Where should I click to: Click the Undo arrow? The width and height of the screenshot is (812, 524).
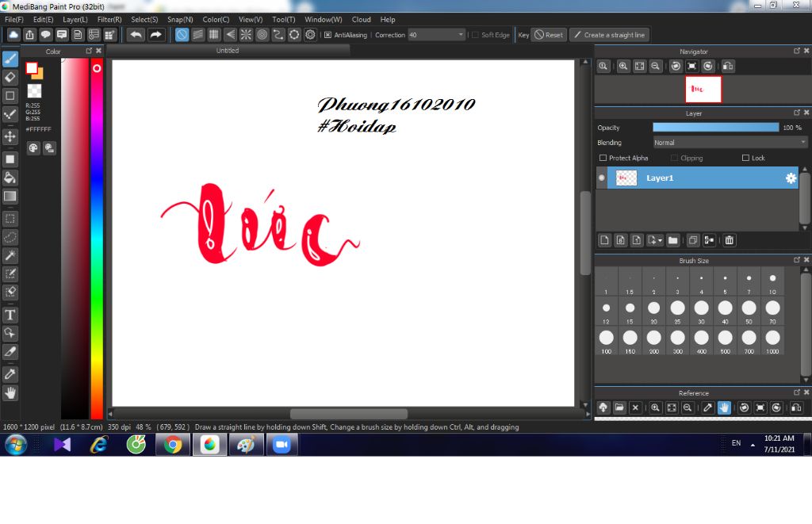[x=136, y=35]
